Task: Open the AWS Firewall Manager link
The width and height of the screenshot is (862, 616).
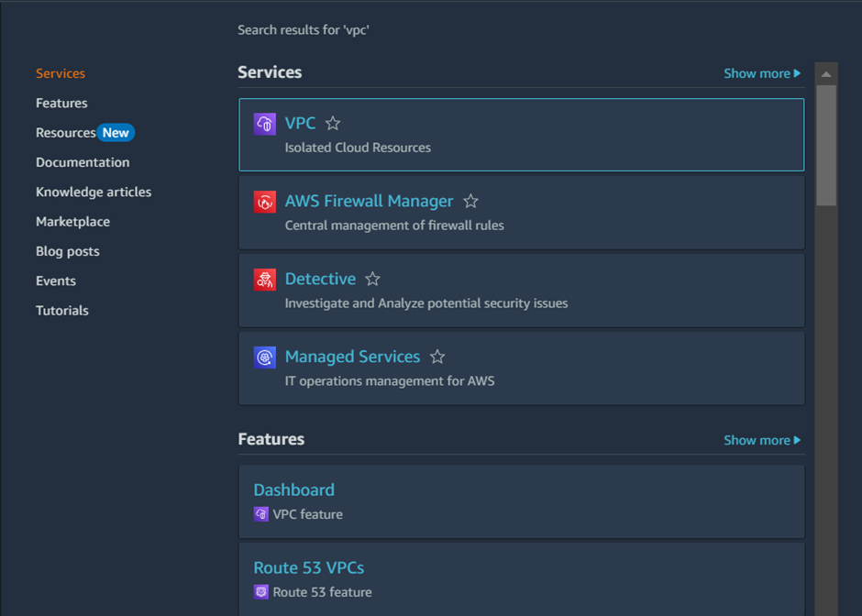Action: pos(369,201)
